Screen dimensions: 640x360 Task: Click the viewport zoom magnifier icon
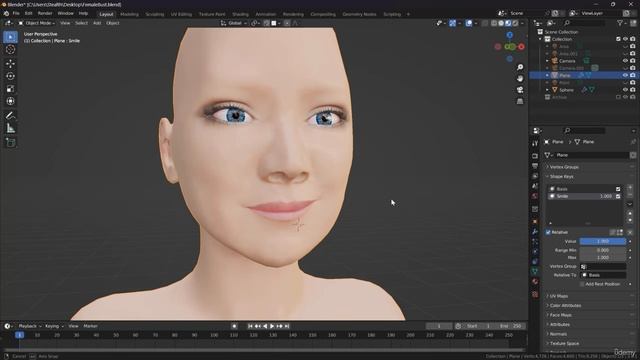click(520, 67)
